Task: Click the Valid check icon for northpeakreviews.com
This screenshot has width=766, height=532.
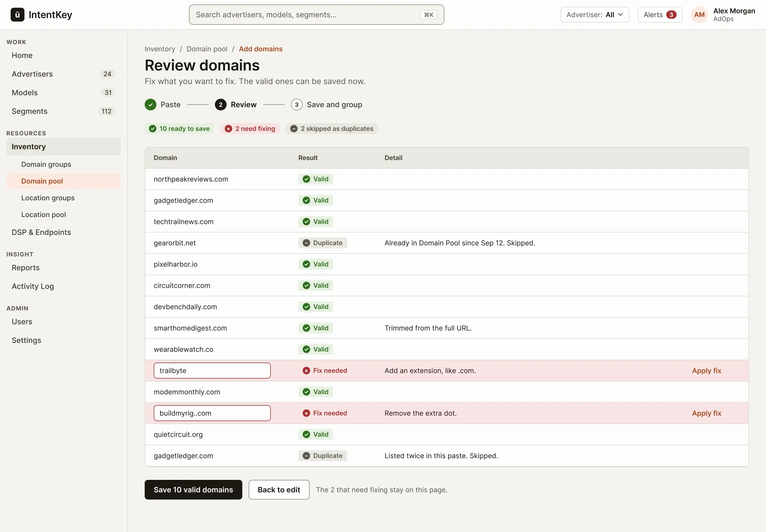Action: [306, 179]
